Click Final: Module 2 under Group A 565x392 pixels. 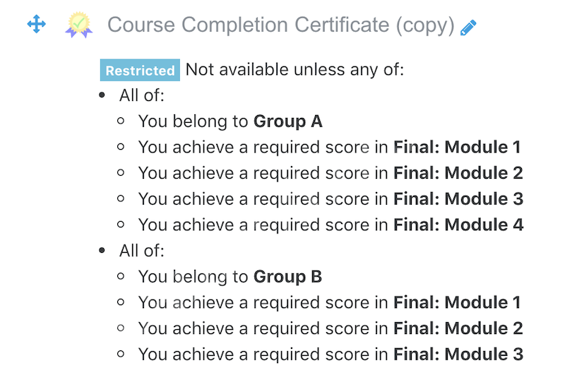(458, 173)
